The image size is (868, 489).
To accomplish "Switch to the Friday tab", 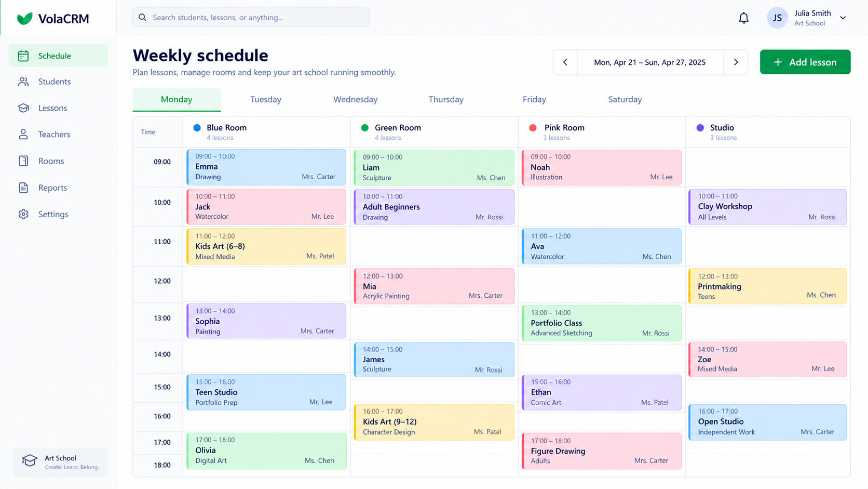I will click(534, 99).
